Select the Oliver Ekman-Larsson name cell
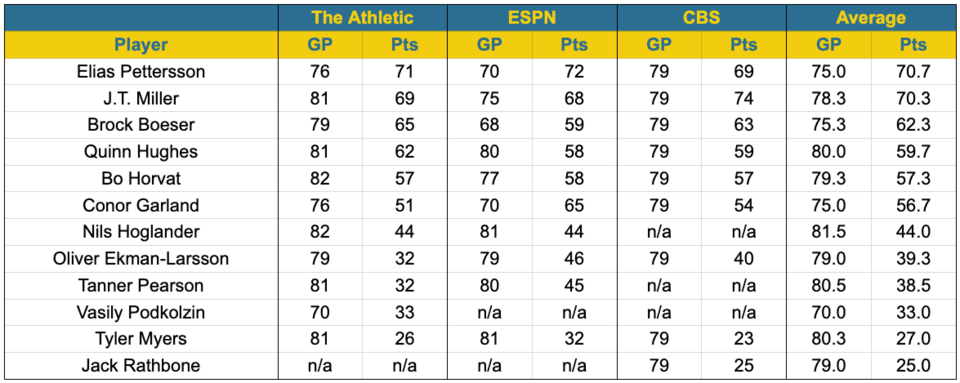 tap(141, 259)
